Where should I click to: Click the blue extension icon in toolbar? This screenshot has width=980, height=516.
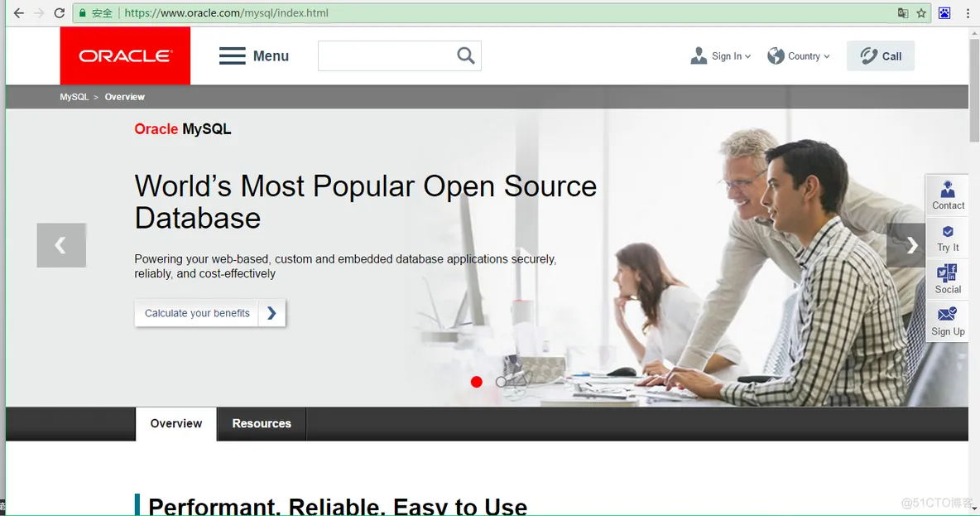pyautogui.click(x=944, y=13)
